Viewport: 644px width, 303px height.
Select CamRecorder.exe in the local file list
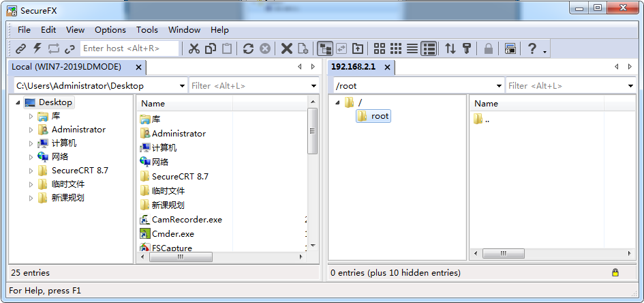181,220
